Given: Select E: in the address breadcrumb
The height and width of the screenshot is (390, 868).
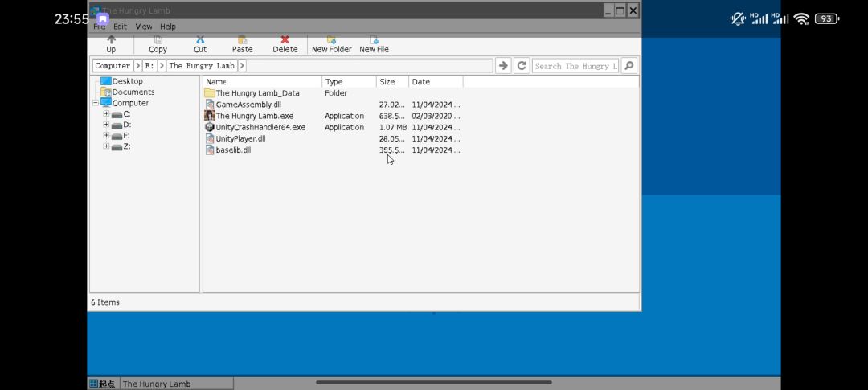Looking at the screenshot, I should tap(149, 65).
